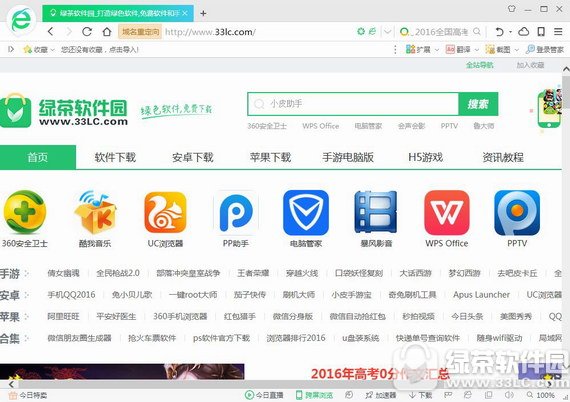Expand the address bar dropdown arrow
570x402 pixels.
[x=388, y=32]
